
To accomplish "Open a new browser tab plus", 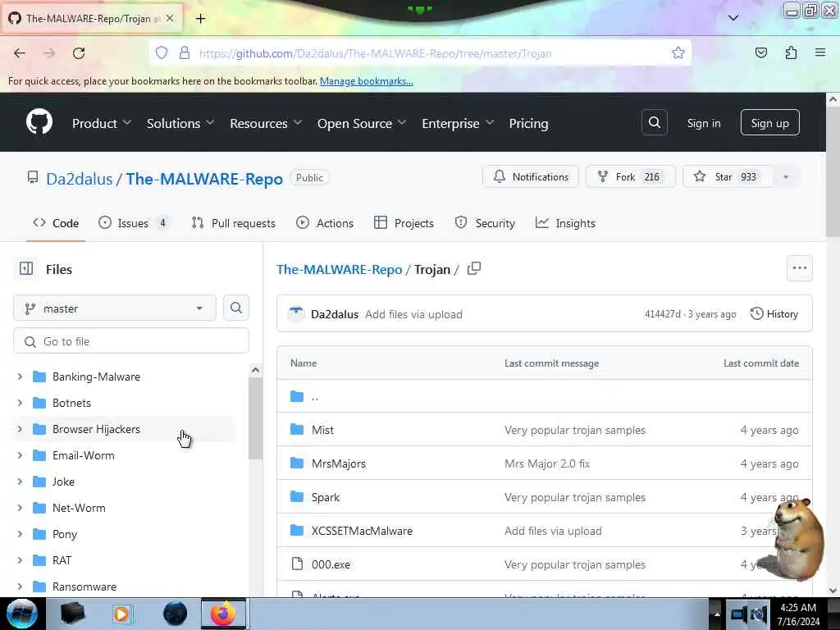I will (x=200, y=19).
